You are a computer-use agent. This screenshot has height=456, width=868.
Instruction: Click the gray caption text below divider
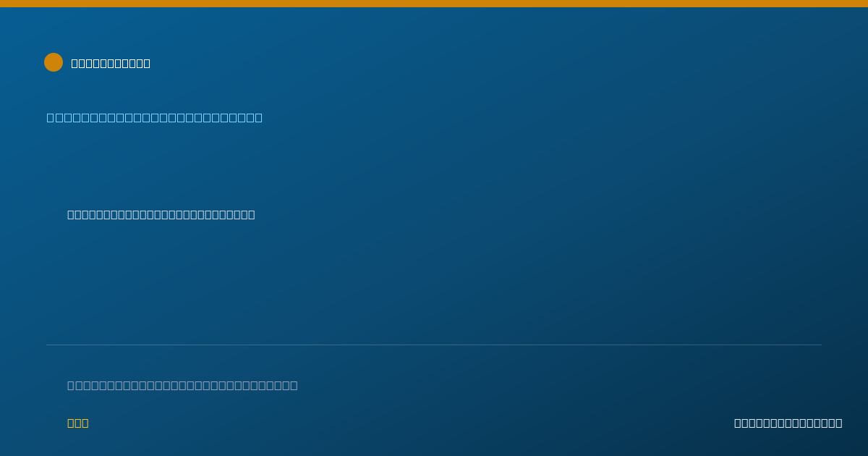tap(182, 385)
